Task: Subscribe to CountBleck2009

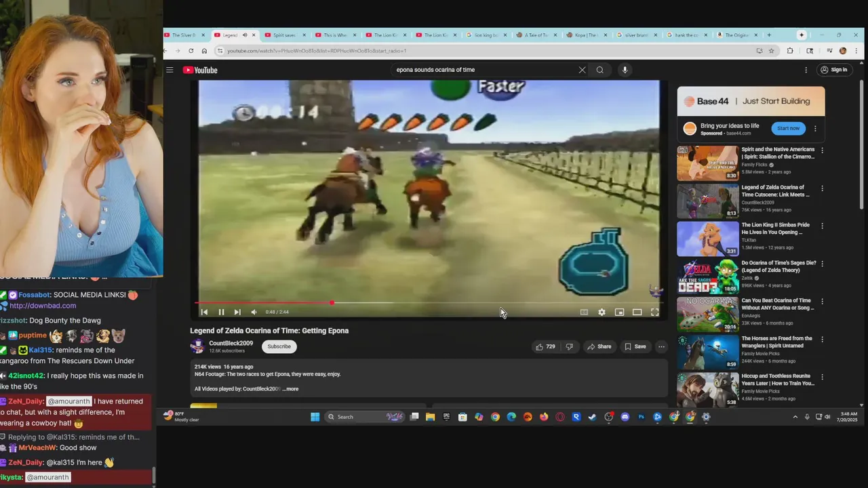Action: [279, 346]
